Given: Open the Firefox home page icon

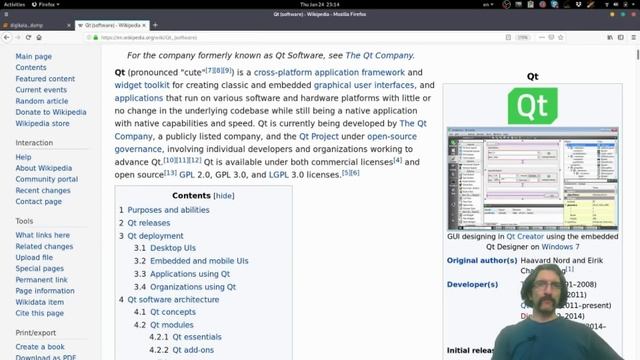Looking at the screenshot, I should tap(39, 37).
